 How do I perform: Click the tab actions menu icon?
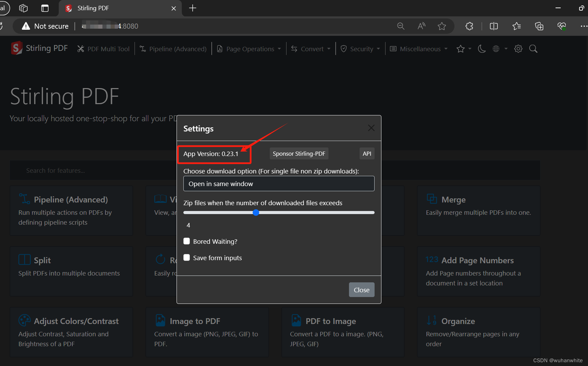(45, 8)
